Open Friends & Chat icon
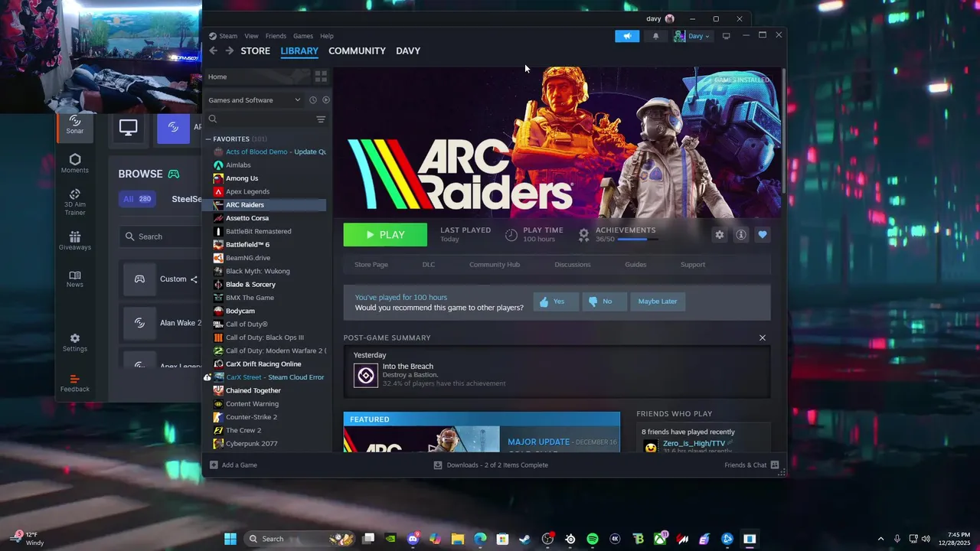 click(775, 465)
